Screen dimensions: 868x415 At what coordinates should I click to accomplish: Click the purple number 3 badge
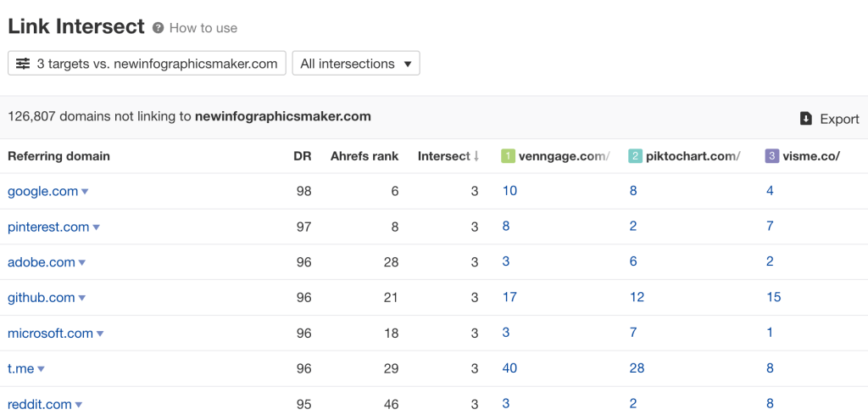pos(771,156)
